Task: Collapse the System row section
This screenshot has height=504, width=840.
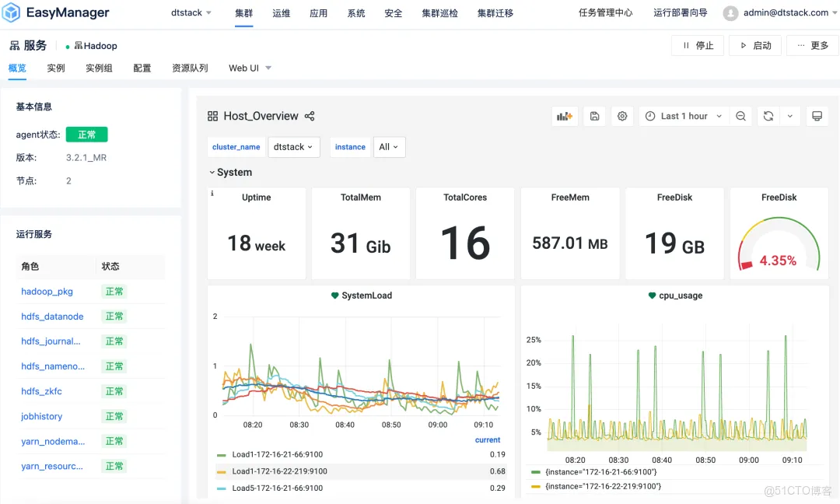Action: (x=230, y=173)
